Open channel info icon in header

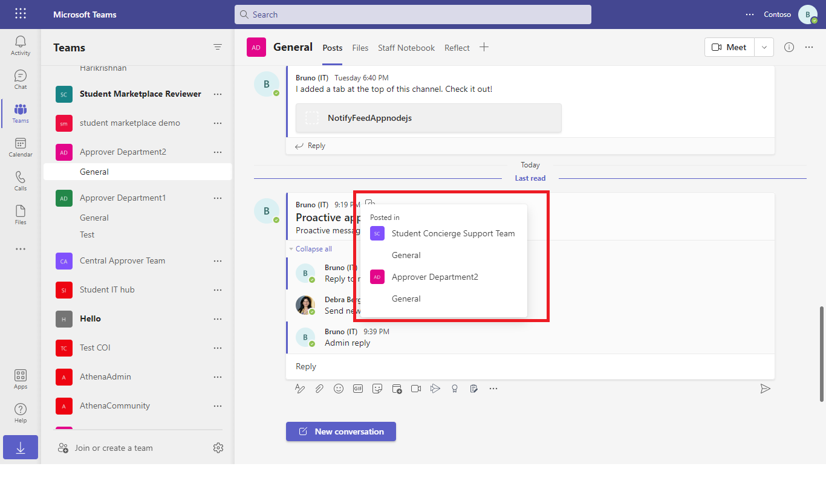[x=789, y=47]
